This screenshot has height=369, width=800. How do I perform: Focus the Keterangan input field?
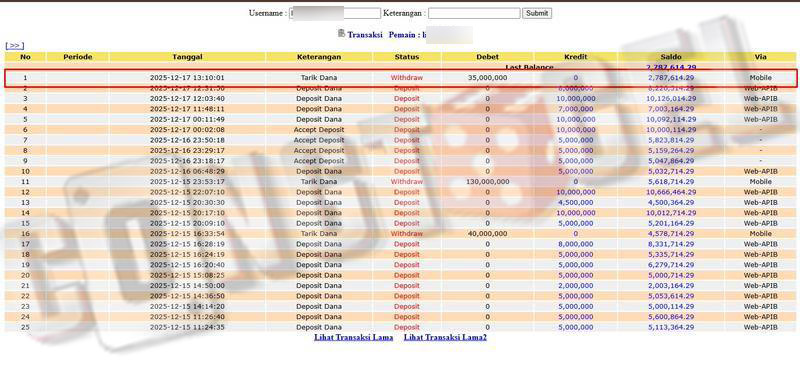point(474,13)
